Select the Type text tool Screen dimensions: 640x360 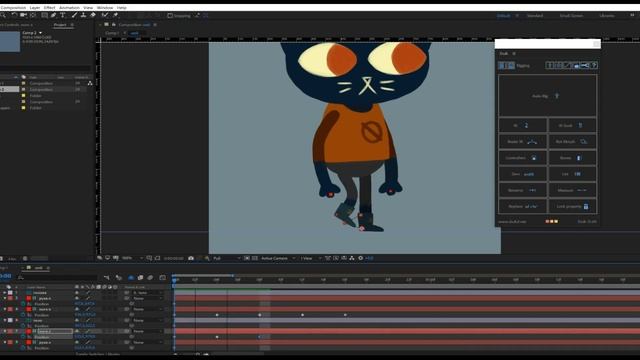(x=63, y=15)
